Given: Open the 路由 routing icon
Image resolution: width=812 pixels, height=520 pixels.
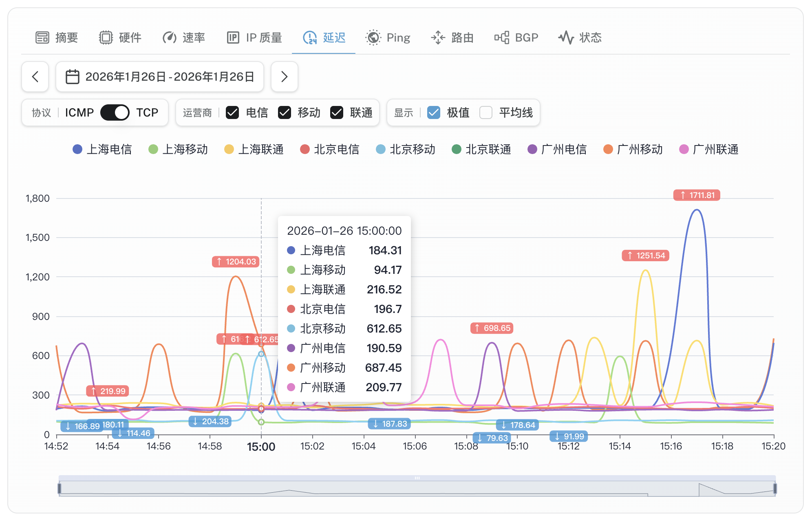Looking at the screenshot, I should point(438,37).
